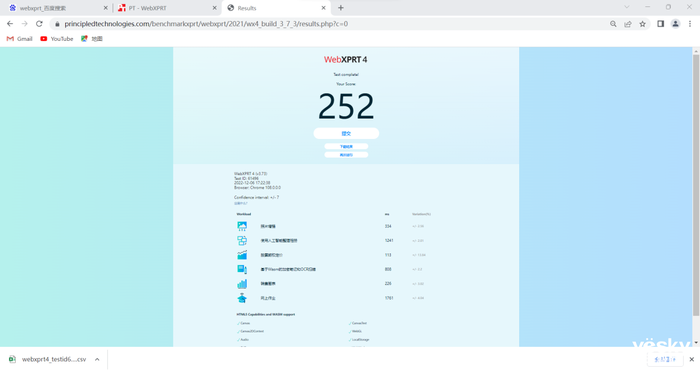Screen dimensions: 700x372
Task: Click the Test ID line
Action: (246, 179)
